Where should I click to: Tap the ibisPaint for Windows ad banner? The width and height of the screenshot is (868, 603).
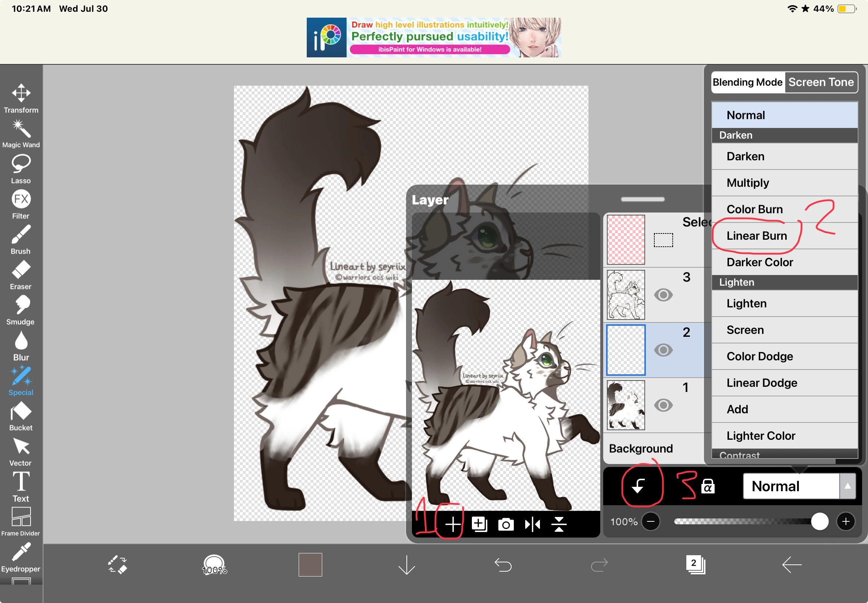coord(433,38)
